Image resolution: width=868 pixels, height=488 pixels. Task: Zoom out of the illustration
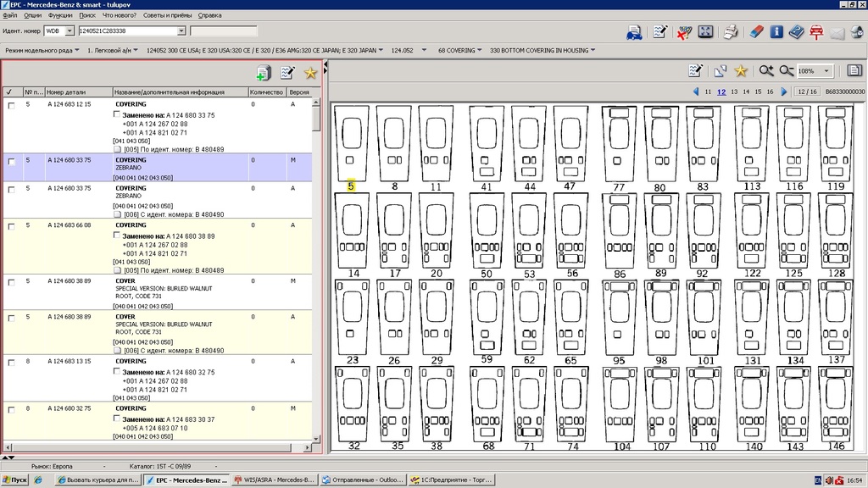[x=786, y=71]
